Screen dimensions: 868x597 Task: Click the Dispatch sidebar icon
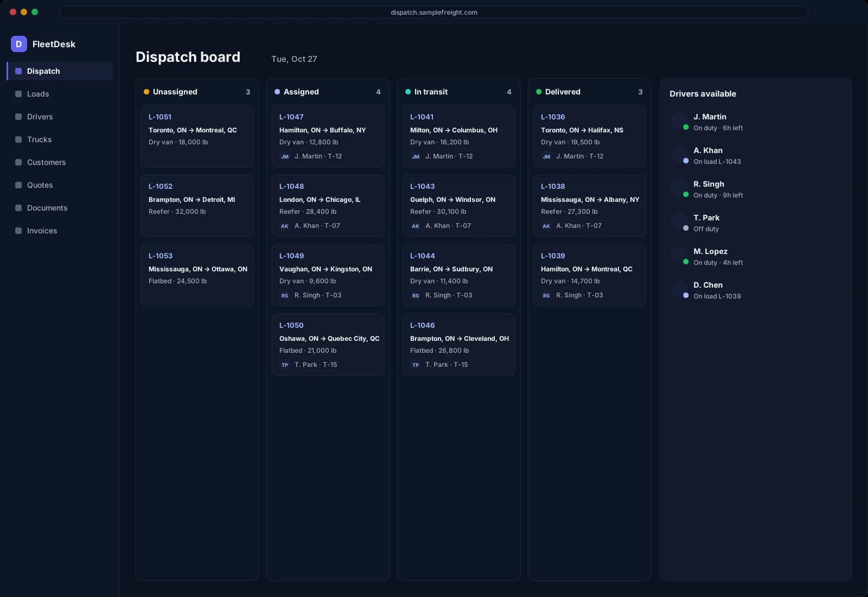18,71
